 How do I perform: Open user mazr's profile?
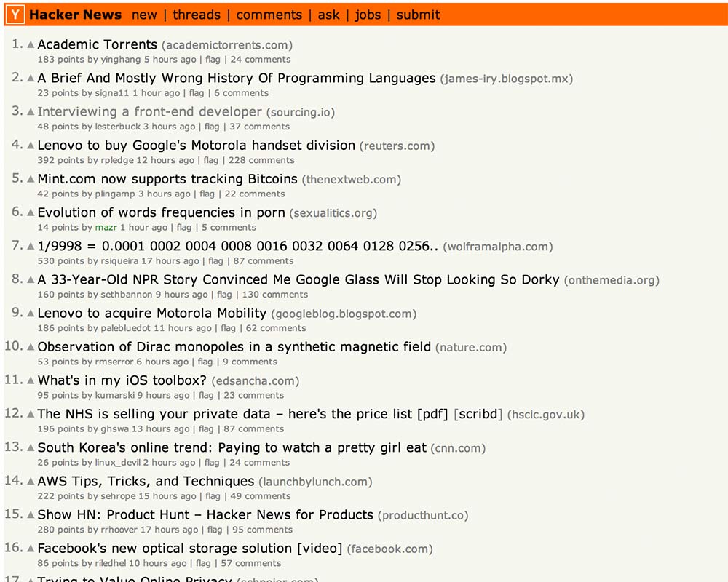point(106,228)
